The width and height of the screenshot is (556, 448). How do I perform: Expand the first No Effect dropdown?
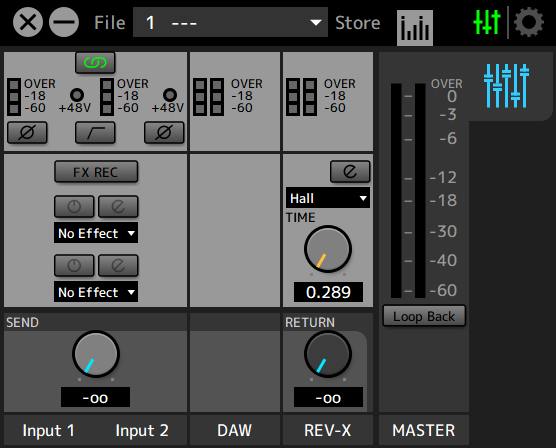coord(96,233)
